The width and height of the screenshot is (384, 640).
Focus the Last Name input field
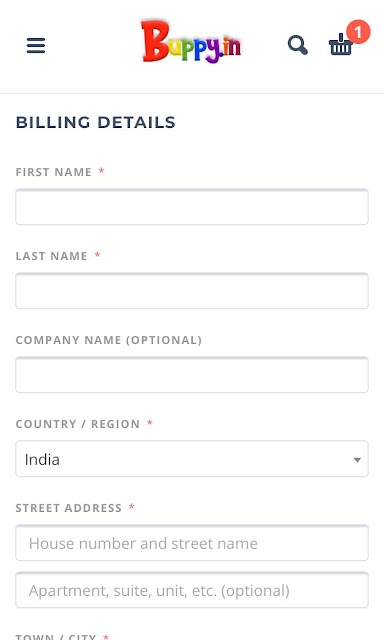(192, 291)
